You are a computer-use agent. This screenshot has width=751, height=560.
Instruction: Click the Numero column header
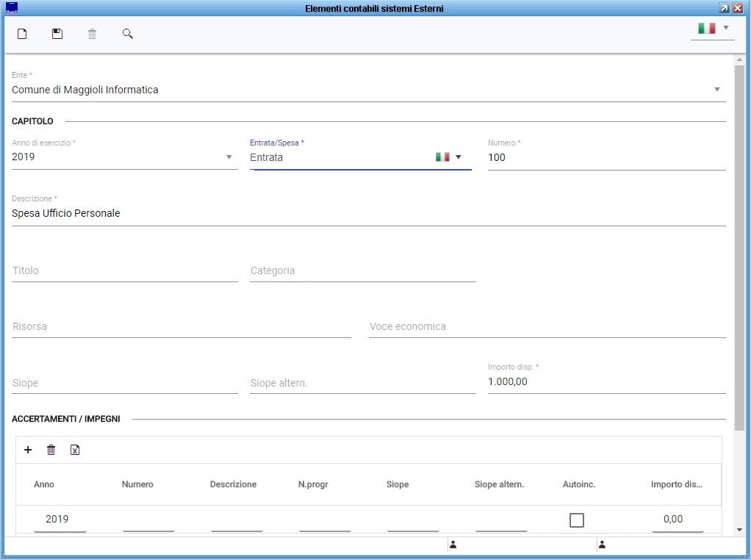[x=137, y=484]
